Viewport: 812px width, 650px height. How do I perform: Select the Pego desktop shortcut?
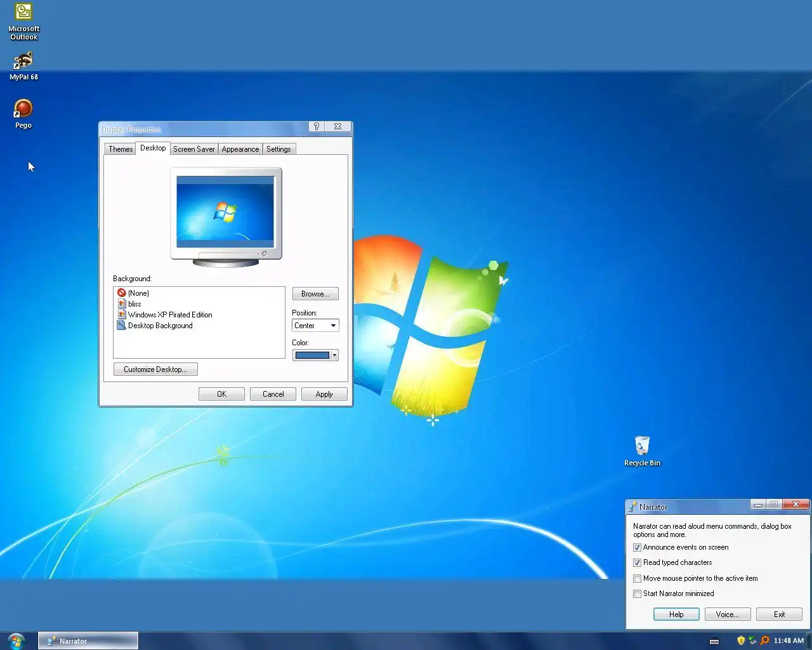23,114
